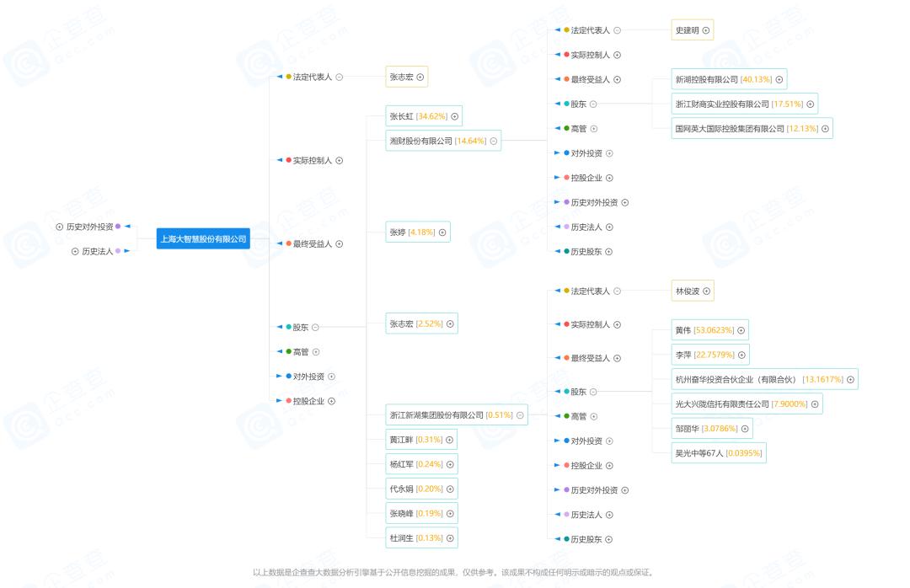The image size is (910, 588).
Task: Collapse 浙江新湖集团 股东 branch
Action: 594,393
